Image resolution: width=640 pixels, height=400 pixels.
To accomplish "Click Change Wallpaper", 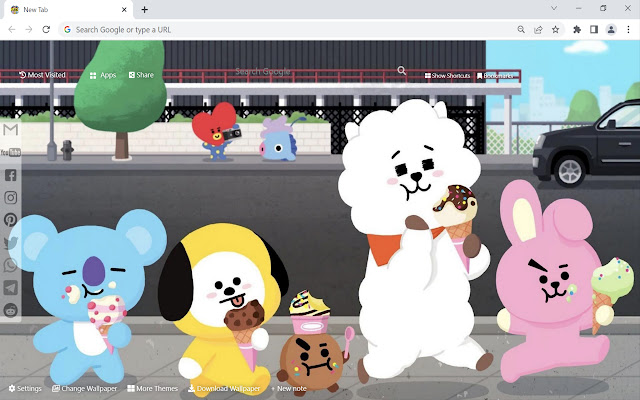I will coord(84,388).
